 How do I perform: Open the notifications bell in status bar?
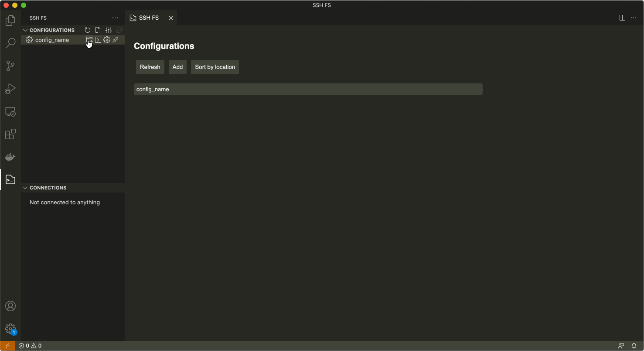pyautogui.click(x=634, y=346)
